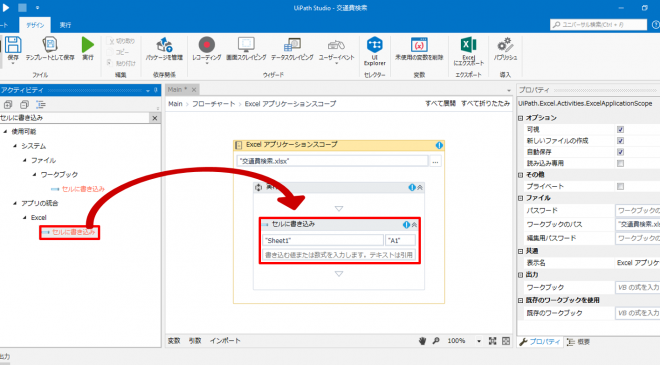This screenshot has height=365, width=660.
Task: Click info icon on セルに書き込み activity
Action: click(x=406, y=225)
